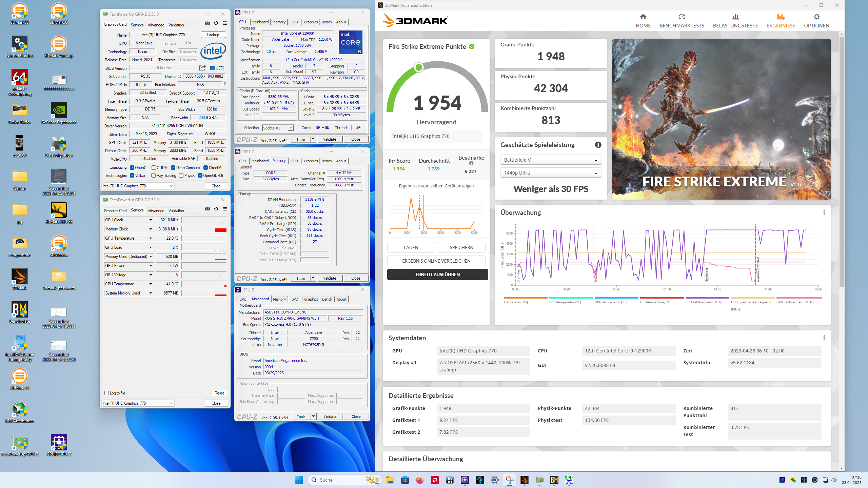Switch to Validation tab in GPU-Z Sensors window
Screen dimensions: 868x488
(176, 211)
